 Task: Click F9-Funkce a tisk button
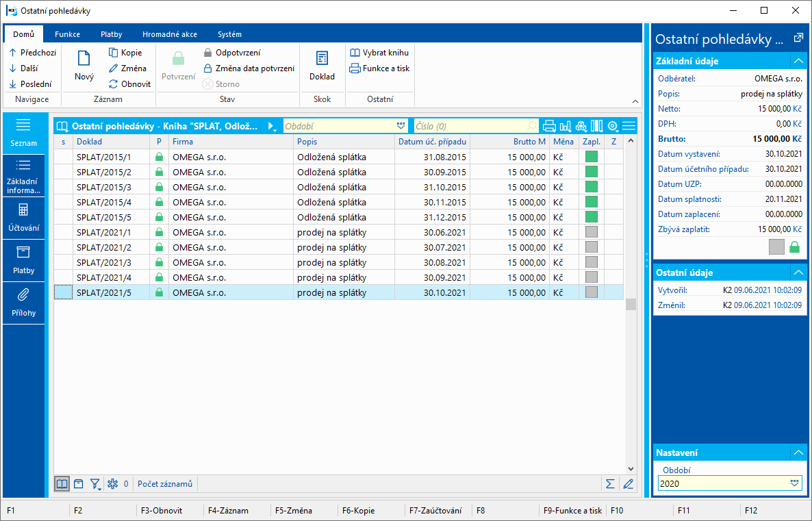click(573, 511)
